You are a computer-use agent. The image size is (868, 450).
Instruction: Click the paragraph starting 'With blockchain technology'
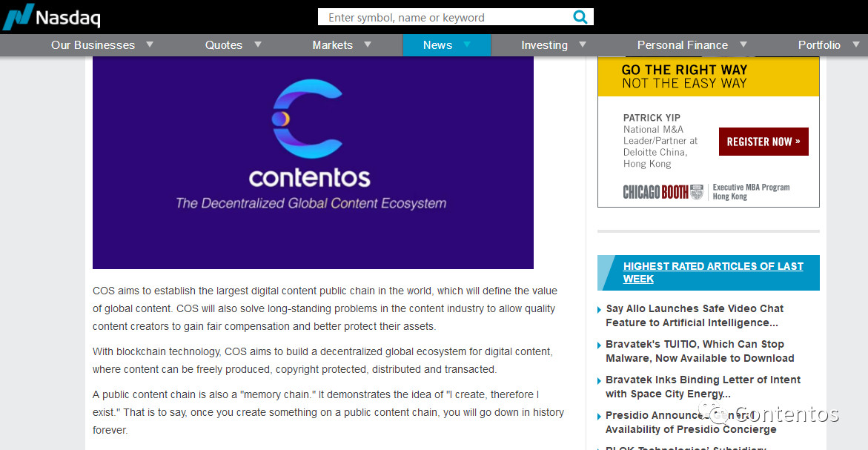tap(322, 360)
